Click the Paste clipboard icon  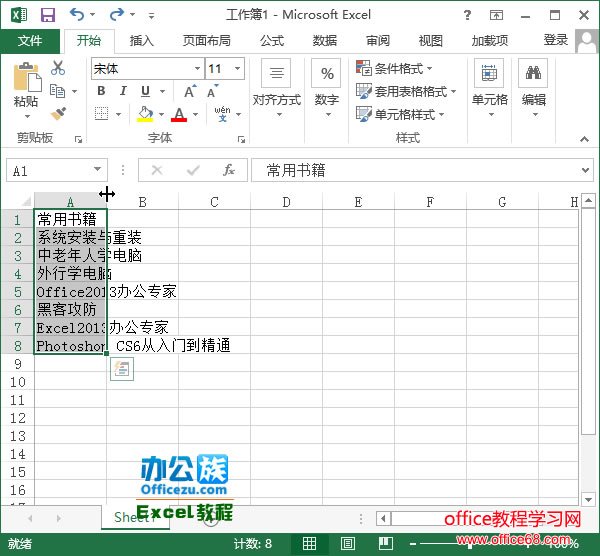click(x=27, y=77)
